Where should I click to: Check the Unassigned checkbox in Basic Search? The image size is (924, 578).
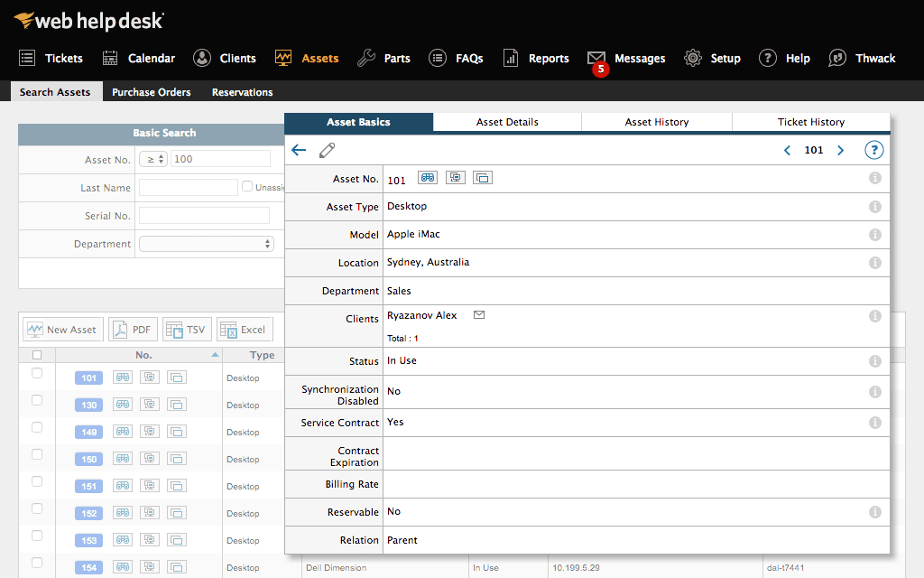pyautogui.click(x=246, y=187)
